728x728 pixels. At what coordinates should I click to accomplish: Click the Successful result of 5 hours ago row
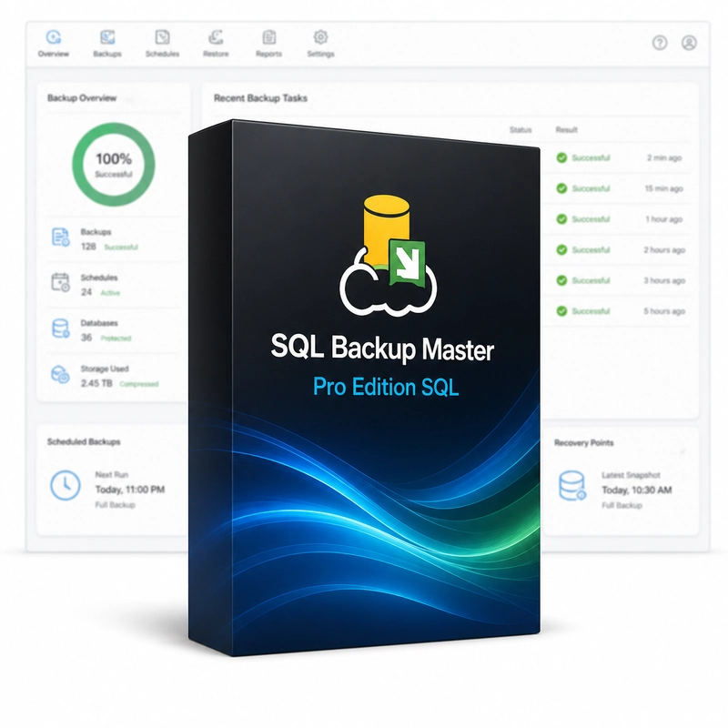(591, 311)
